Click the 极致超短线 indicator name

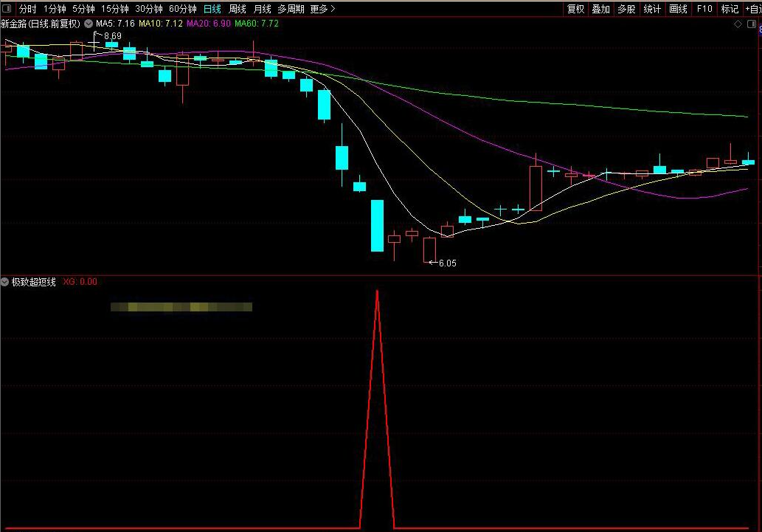[33, 282]
